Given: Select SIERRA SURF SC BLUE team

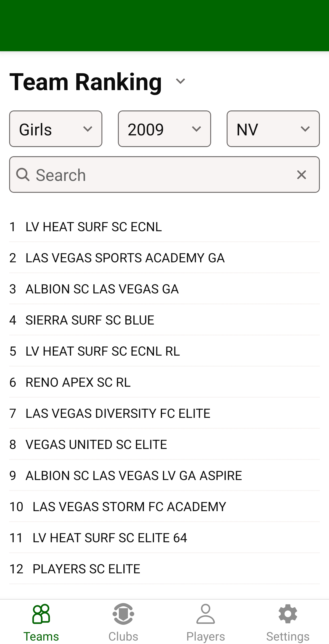Looking at the screenshot, I should pyautogui.click(x=90, y=320).
